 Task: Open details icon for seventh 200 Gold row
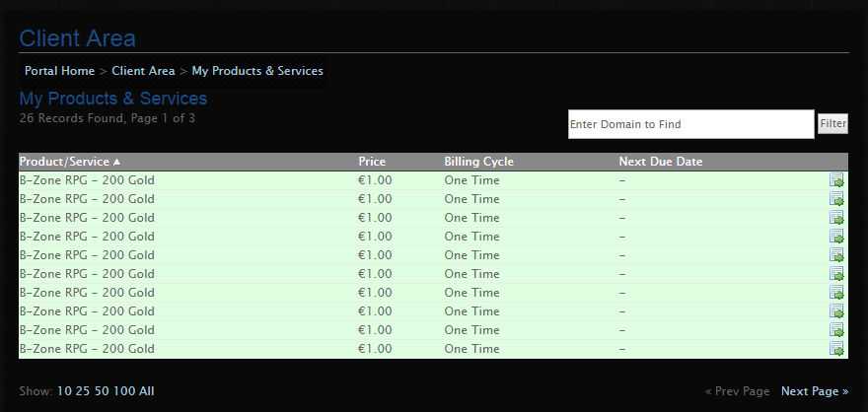tap(836, 293)
